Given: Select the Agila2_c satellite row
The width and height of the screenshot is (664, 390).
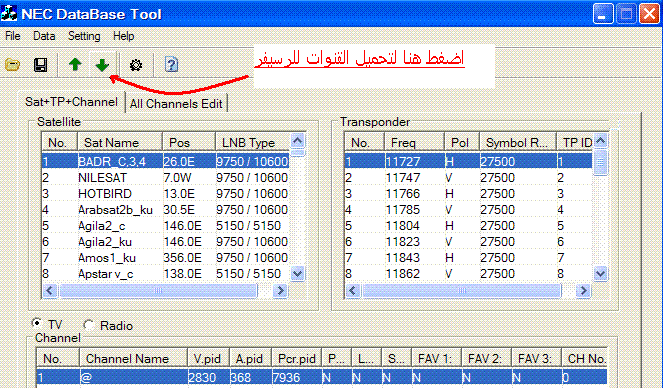Looking at the screenshot, I should [x=166, y=226].
